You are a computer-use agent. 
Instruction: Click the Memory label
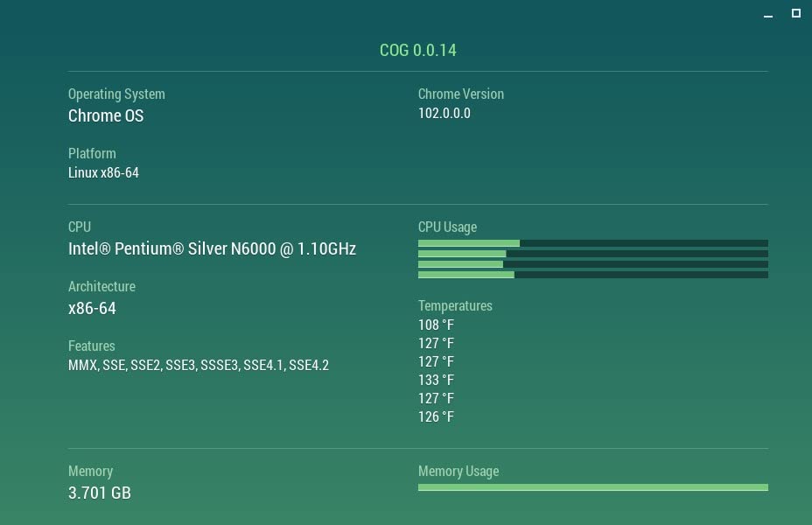pos(91,472)
